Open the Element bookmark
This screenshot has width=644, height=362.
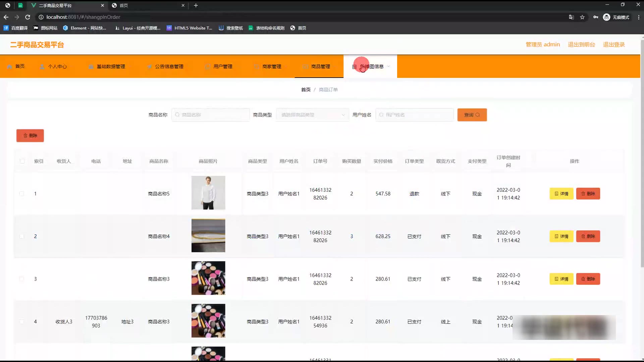pos(84,28)
